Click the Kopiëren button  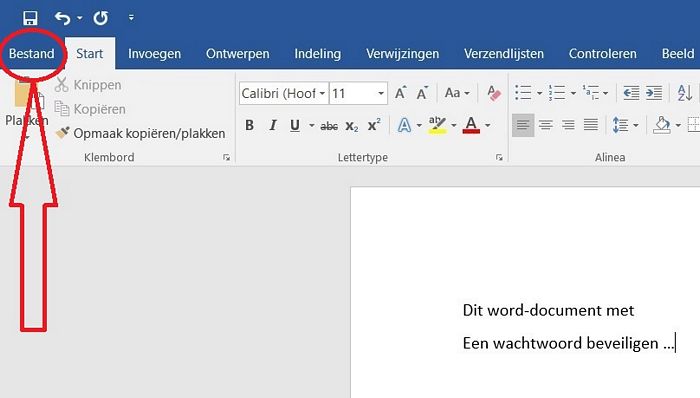tap(90, 109)
